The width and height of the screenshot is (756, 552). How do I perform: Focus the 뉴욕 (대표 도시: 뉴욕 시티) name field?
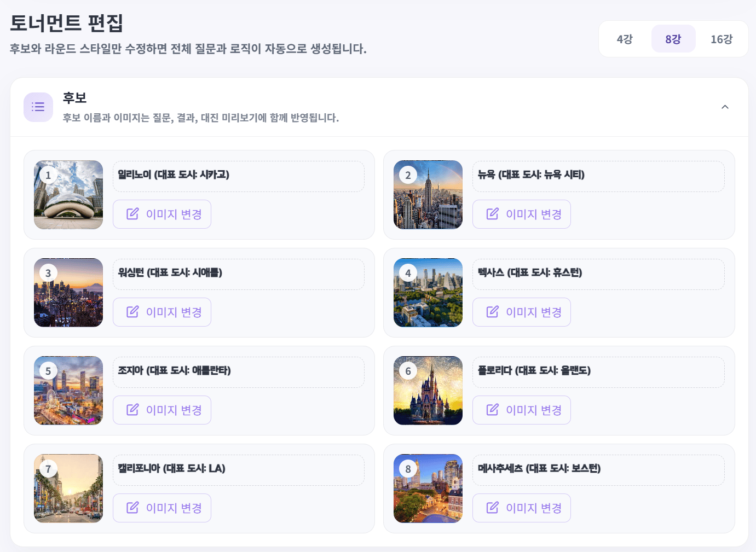(x=598, y=176)
